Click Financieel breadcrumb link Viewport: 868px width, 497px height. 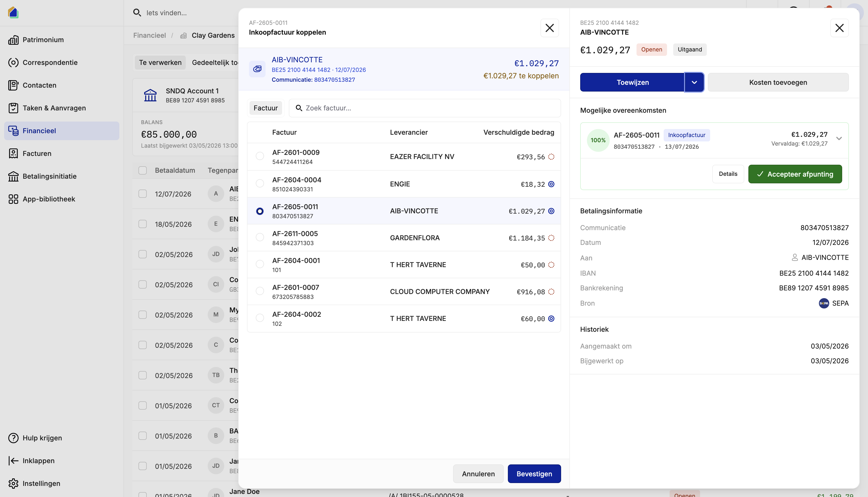pos(149,35)
